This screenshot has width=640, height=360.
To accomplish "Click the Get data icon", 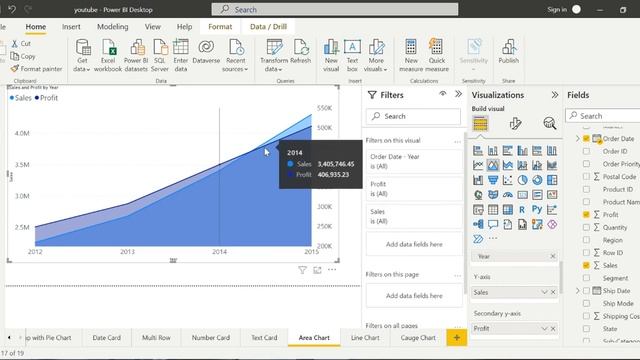I will click(83, 47).
